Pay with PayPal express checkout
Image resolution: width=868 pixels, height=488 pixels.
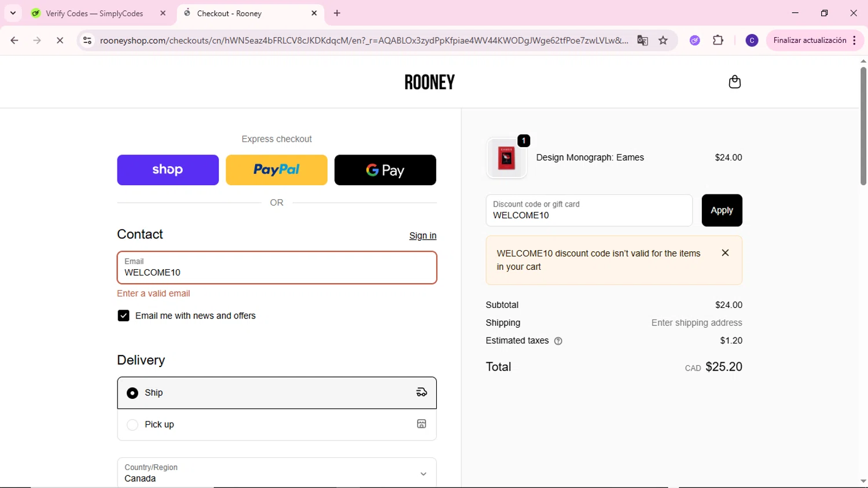pos(277,170)
